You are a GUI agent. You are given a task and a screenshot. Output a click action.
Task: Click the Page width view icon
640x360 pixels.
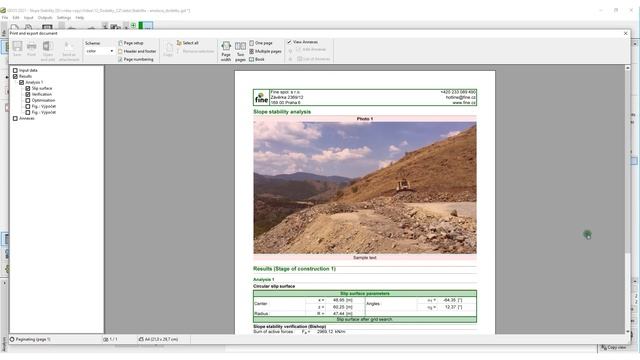[x=226, y=51]
